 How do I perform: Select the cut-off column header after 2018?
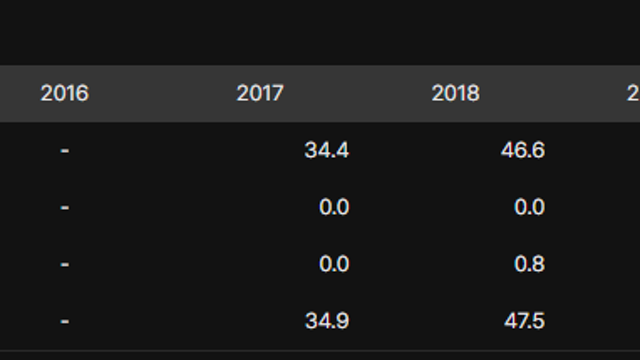pyautogui.click(x=633, y=93)
